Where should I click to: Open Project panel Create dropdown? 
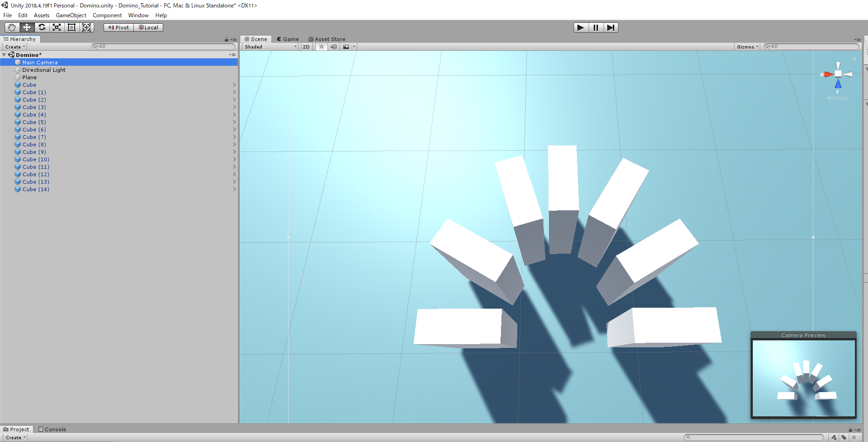tap(15, 437)
